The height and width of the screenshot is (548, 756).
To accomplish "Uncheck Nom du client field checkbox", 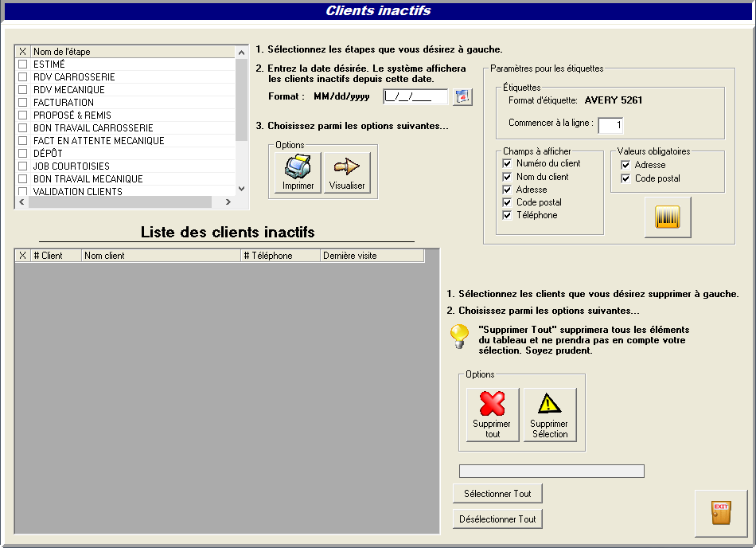I will [x=507, y=177].
